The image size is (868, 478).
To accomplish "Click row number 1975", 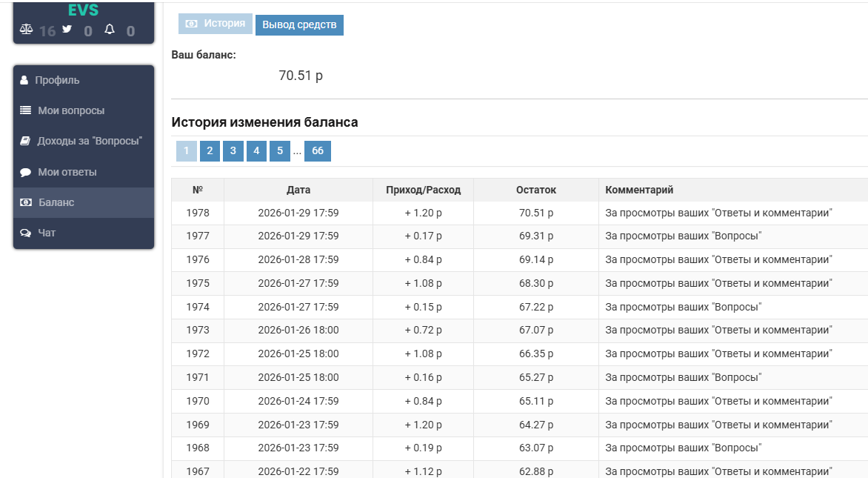I will pyautogui.click(x=198, y=283).
